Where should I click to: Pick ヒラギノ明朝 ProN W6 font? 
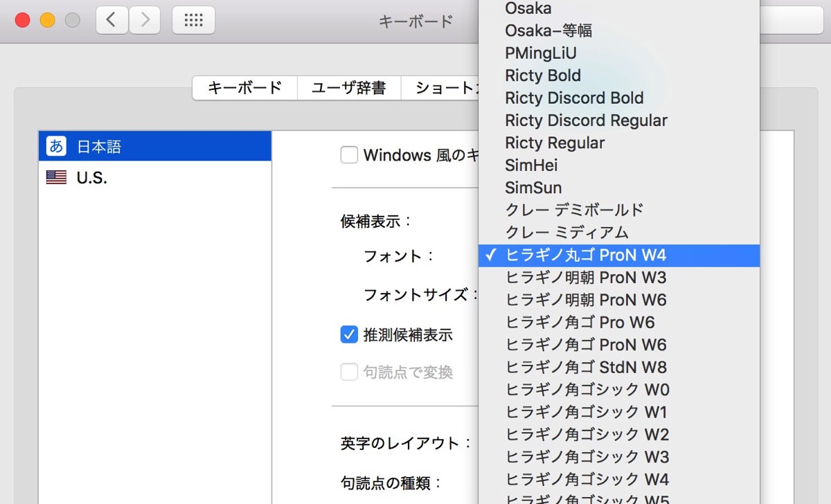click(x=619, y=300)
